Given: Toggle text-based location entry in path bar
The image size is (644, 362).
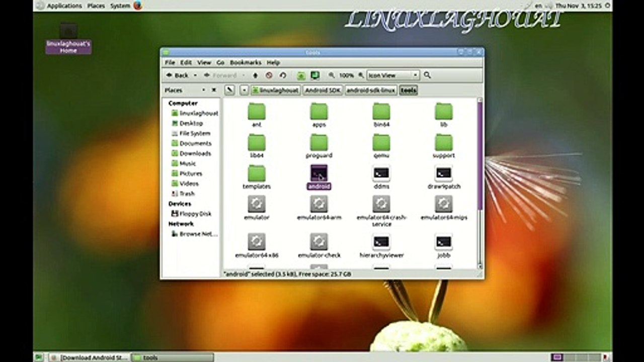Looking at the screenshot, I should click(229, 90).
